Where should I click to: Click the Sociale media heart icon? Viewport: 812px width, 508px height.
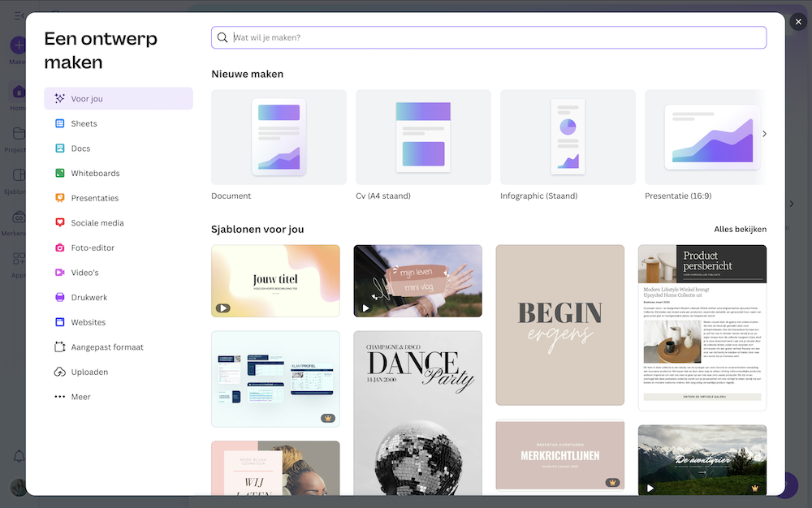59,223
